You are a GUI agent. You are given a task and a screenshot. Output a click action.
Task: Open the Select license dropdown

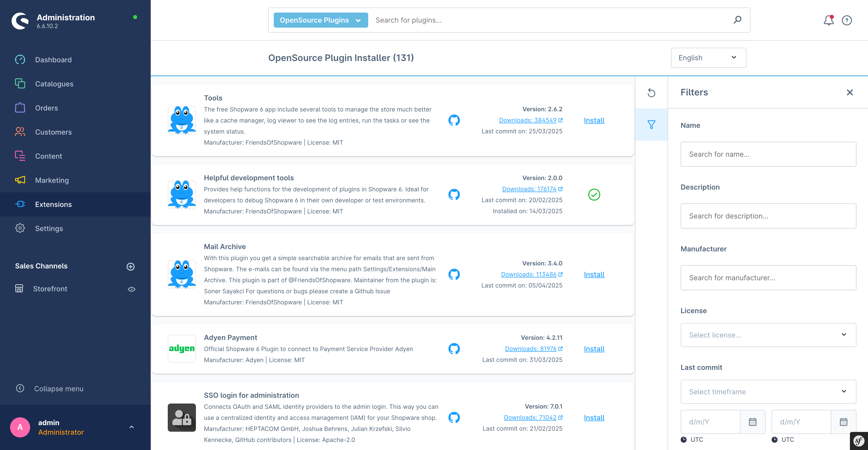tap(768, 335)
